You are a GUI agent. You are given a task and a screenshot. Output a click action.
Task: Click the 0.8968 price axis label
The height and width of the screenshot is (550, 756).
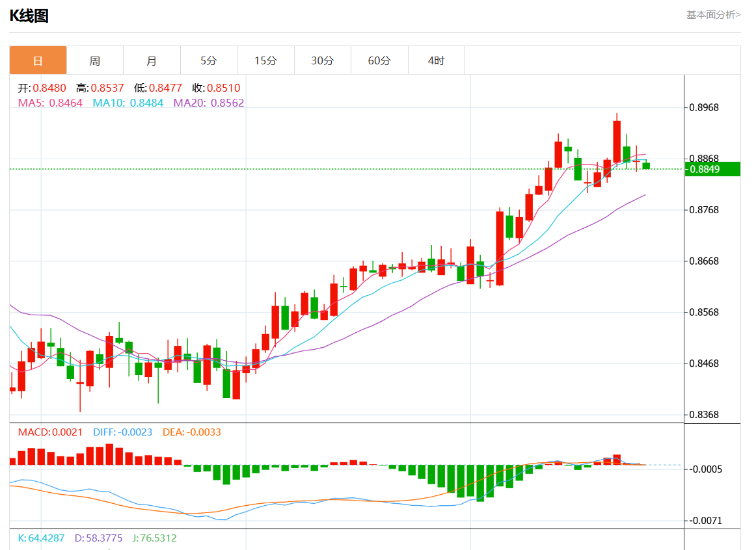(x=704, y=107)
